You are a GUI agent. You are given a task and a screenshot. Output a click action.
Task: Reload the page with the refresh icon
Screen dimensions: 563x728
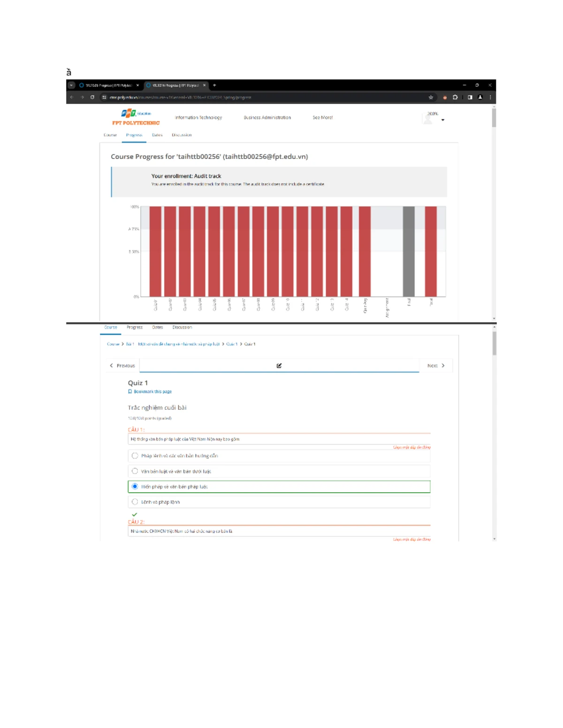[92, 98]
